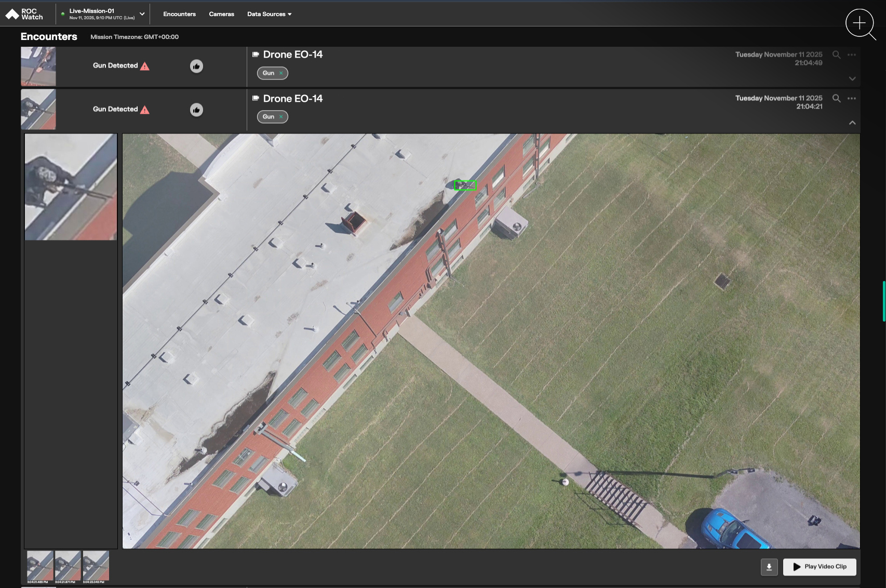The width and height of the screenshot is (886, 588).
Task: Go to the Encounters menu item
Action: tap(179, 14)
